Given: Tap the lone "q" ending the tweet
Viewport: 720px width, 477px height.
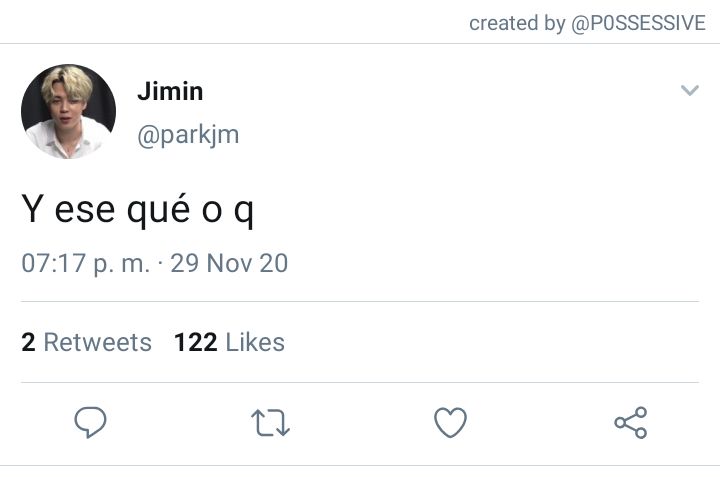Looking at the screenshot, I should 244,213.
